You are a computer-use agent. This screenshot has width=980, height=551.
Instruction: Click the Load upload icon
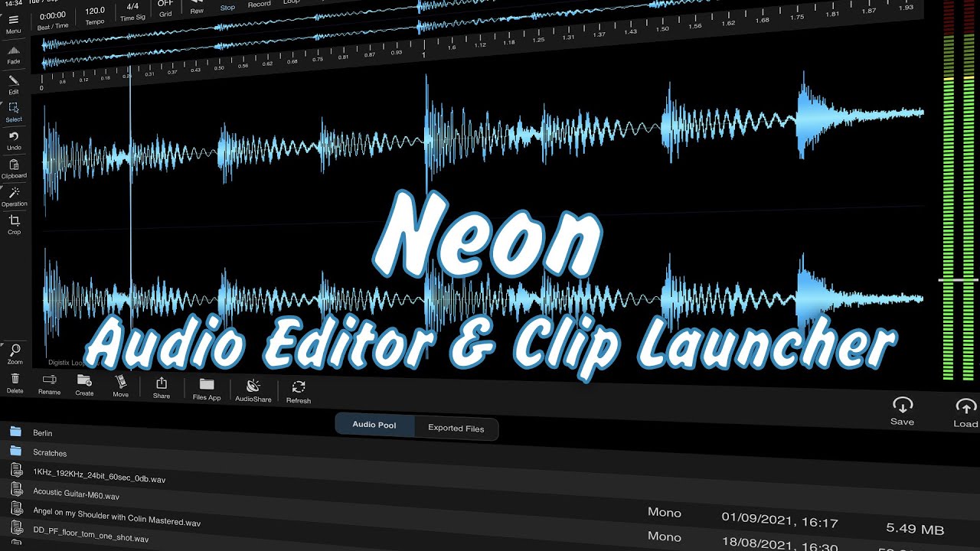966,407
